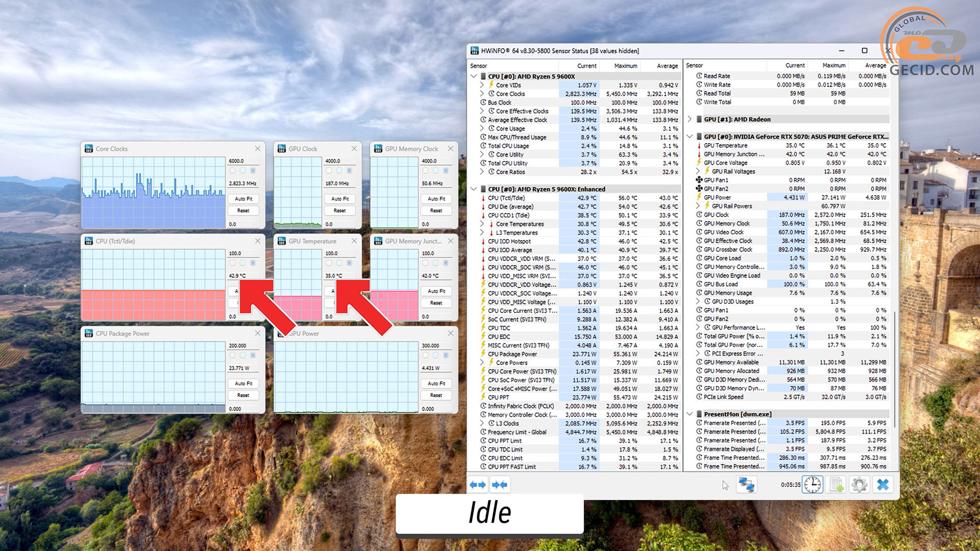Screen dimensions: 980x551
Task: Click the clock reset timer icon
Action: click(x=812, y=485)
